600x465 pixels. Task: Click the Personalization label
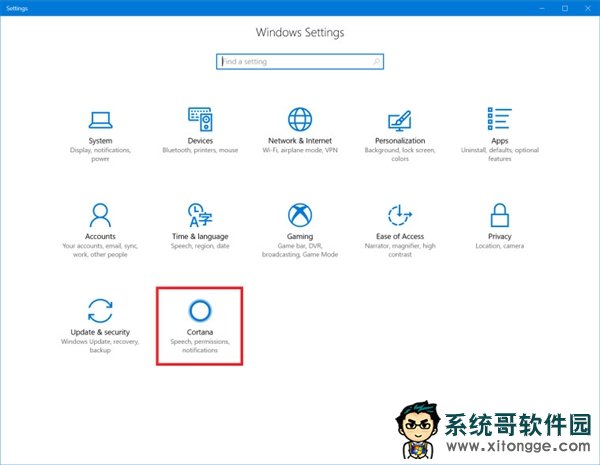click(x=400, y=141)
